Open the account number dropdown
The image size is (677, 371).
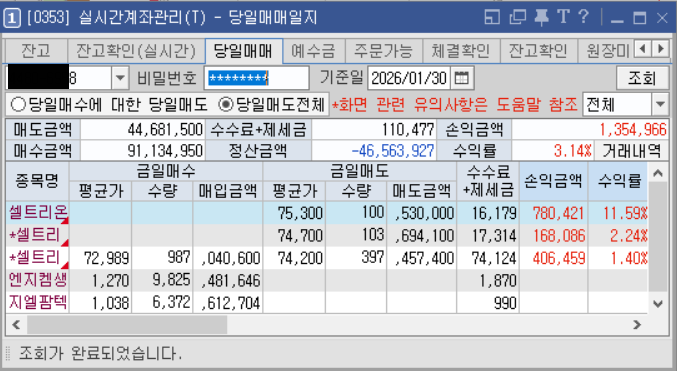[120, 78]
